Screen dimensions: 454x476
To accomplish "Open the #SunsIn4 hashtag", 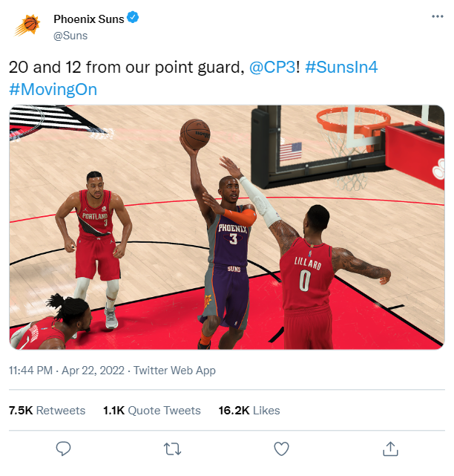I will 341,67.
